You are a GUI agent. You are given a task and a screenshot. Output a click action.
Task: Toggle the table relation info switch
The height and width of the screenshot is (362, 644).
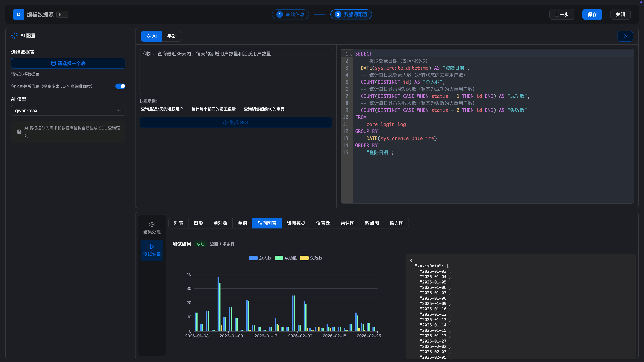point(120,86)
